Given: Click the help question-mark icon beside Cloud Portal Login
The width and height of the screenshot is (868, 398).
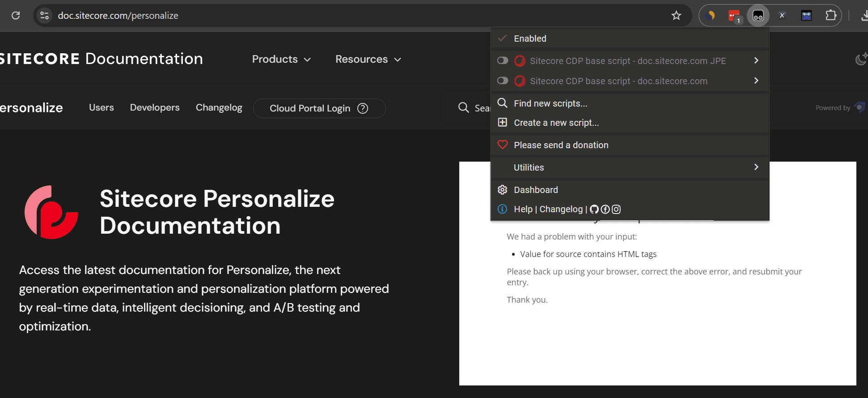Looking at the screenshot, I should click(363, 108).
